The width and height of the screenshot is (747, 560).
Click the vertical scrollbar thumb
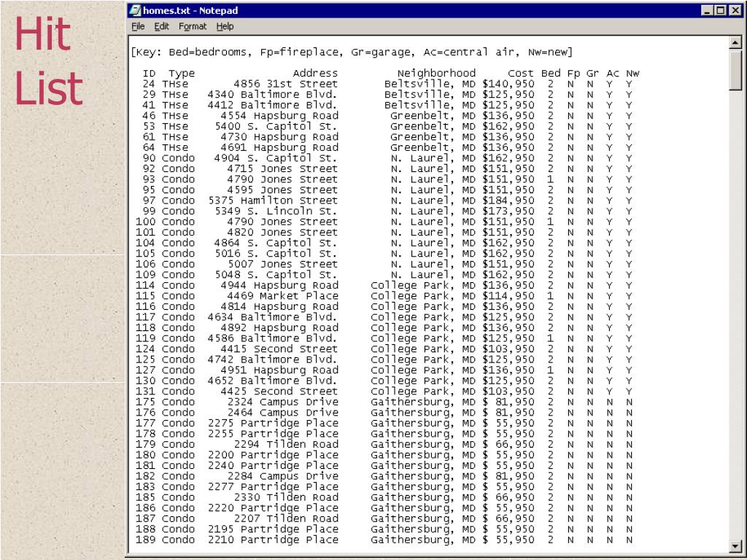[735, 69]
